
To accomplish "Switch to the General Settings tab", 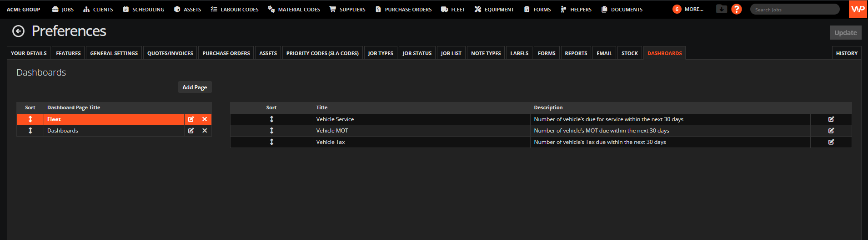I will coord(114,53).
